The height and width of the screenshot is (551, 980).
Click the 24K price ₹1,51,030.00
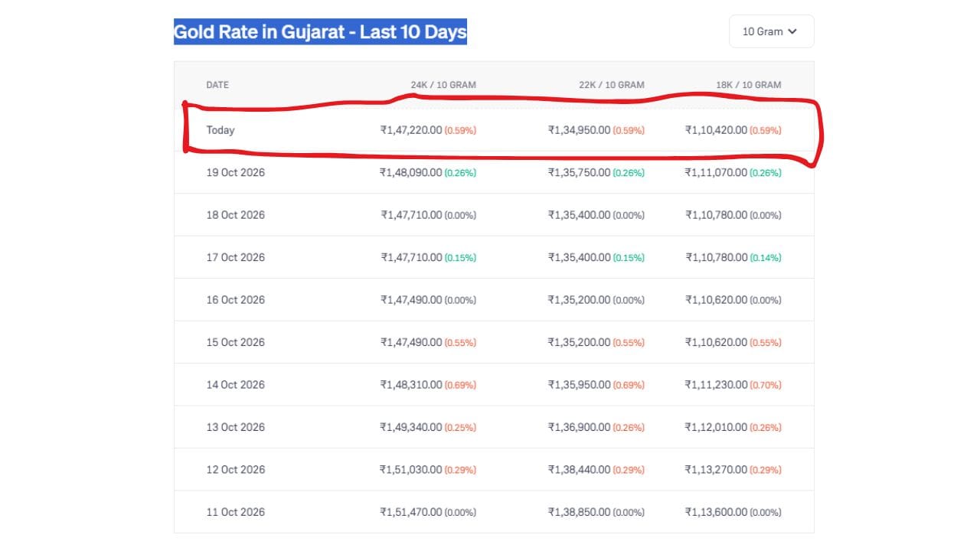411,470
